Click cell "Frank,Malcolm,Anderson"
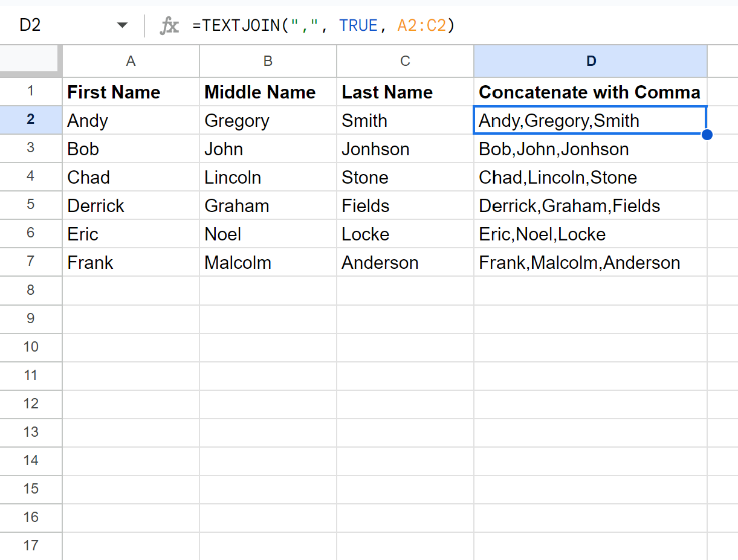This screenshot has width=738, height=560. point(591,262)
